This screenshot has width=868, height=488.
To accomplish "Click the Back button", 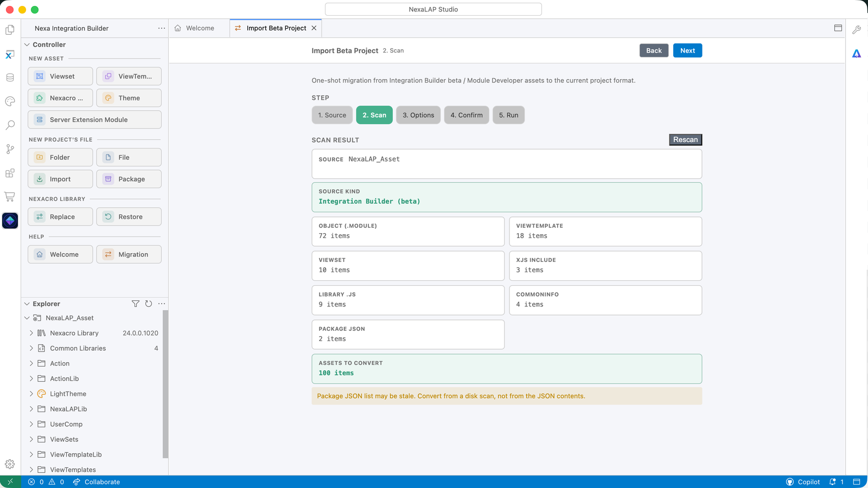I will click(654, 50).
